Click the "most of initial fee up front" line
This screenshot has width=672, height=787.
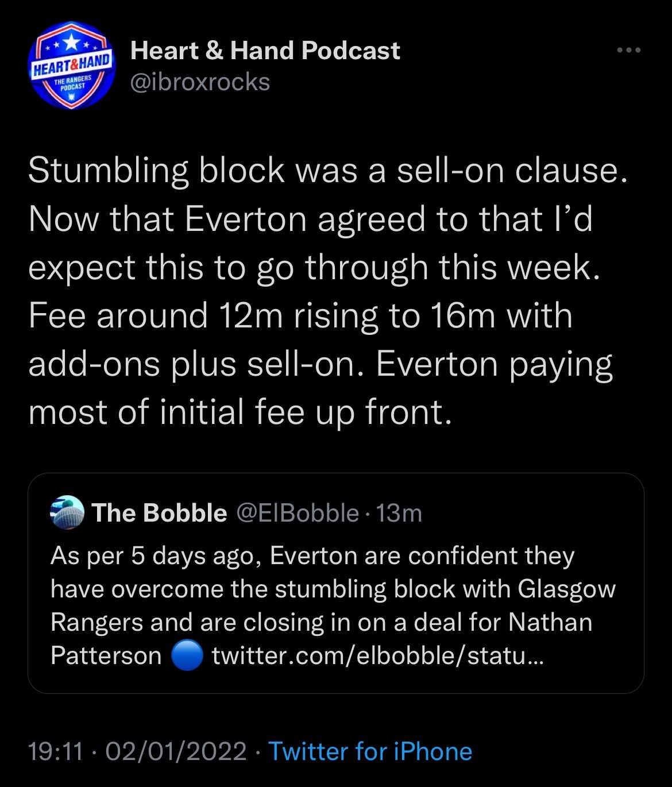pyautogui.click(x=240, y=412)
